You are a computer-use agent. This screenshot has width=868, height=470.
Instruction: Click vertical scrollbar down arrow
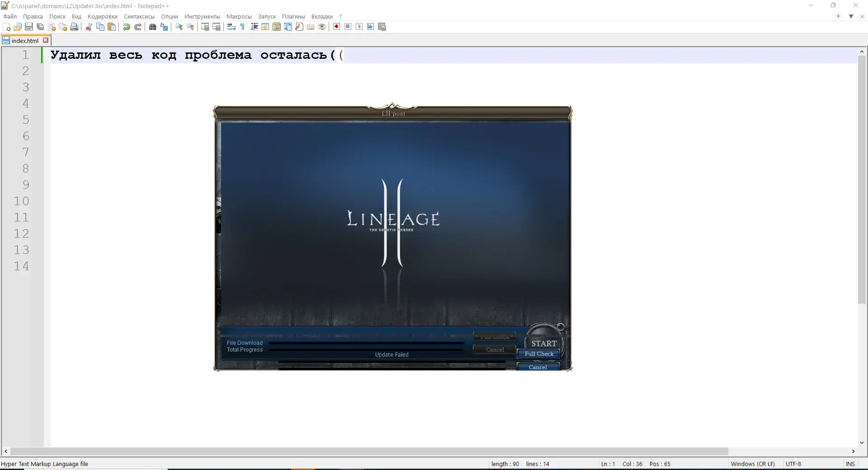pyautogui.click(x=862, y=443)
